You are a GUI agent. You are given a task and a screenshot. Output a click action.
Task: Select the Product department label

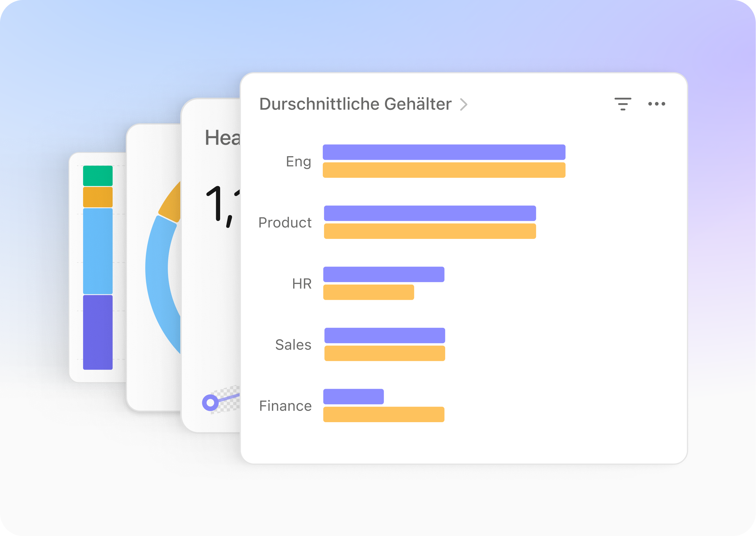pos(285,222)
